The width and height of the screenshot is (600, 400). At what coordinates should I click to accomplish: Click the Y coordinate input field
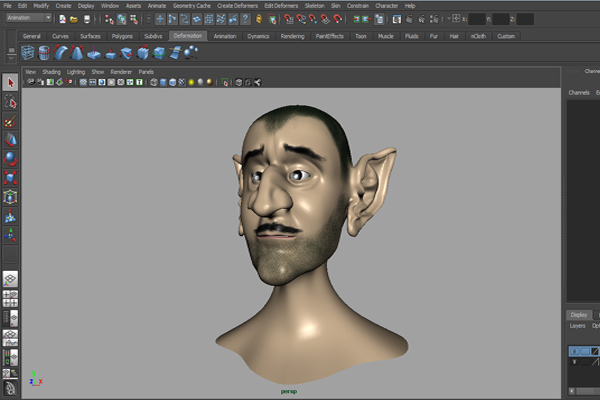(501, 19)
